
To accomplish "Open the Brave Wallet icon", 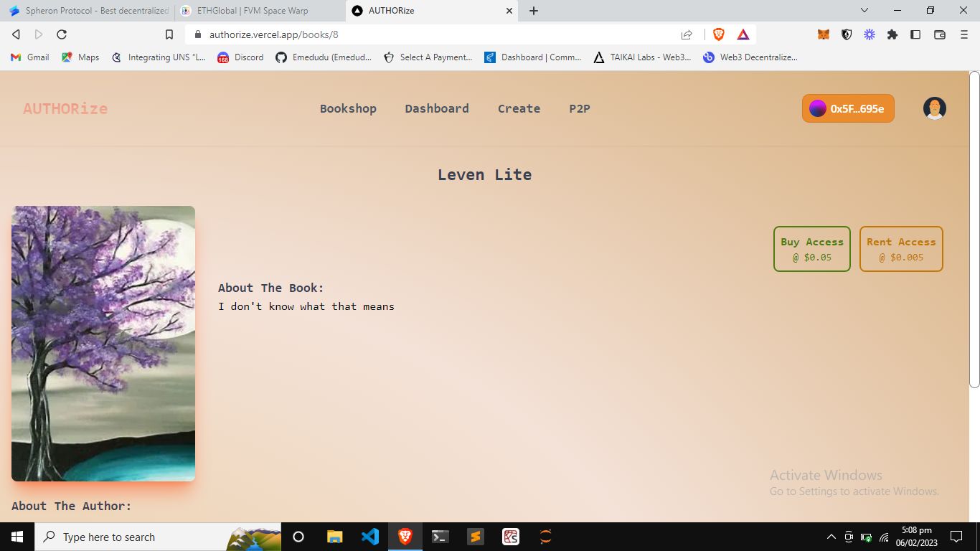I will coord(940,34).
